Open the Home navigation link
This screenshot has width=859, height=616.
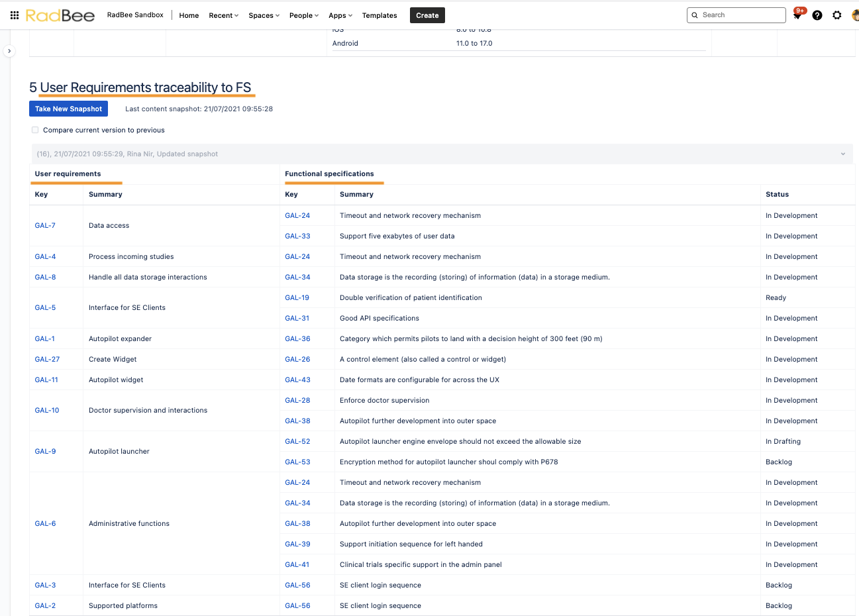coord(189,15)
